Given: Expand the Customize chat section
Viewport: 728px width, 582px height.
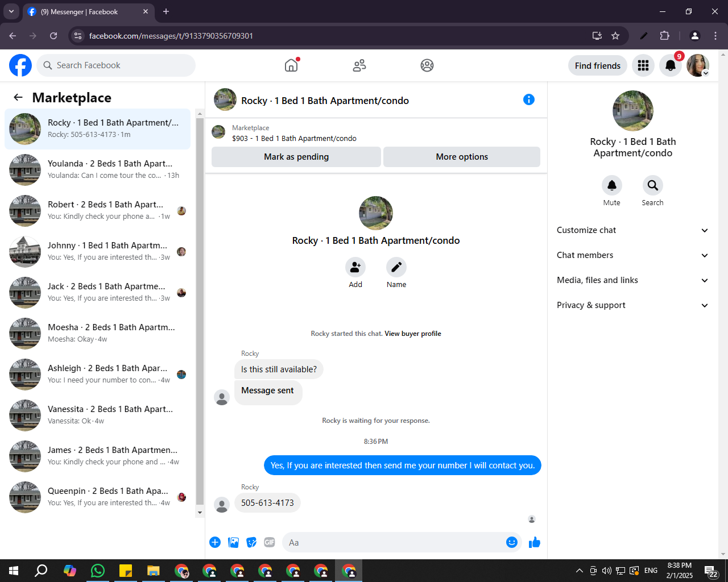Looking at the screenshot, I should pos(632,230).
